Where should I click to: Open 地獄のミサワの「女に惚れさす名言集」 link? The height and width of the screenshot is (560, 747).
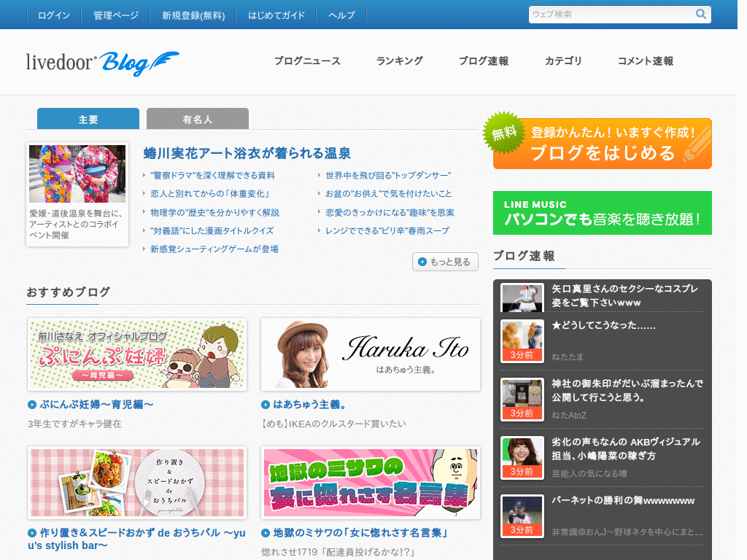pos(361,533)
